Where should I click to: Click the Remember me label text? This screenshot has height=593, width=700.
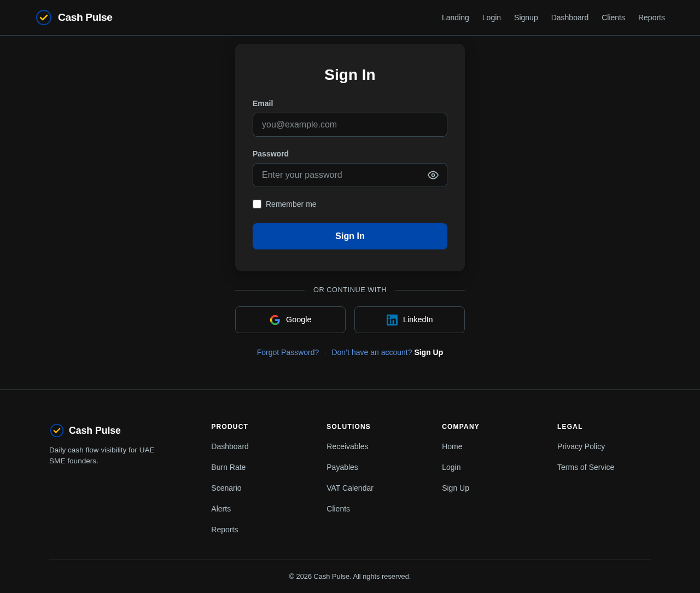[291, 204]
